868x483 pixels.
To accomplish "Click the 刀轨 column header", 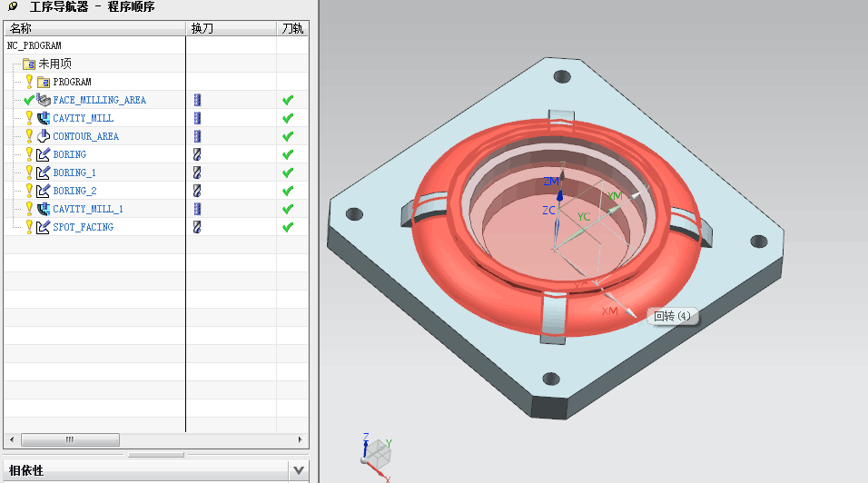I will 293,28.
